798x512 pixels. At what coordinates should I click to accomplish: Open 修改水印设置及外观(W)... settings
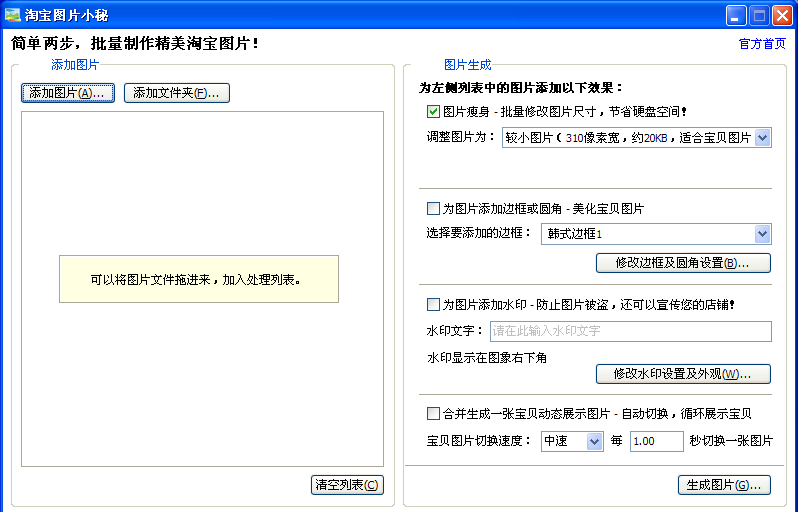[683, 374]
